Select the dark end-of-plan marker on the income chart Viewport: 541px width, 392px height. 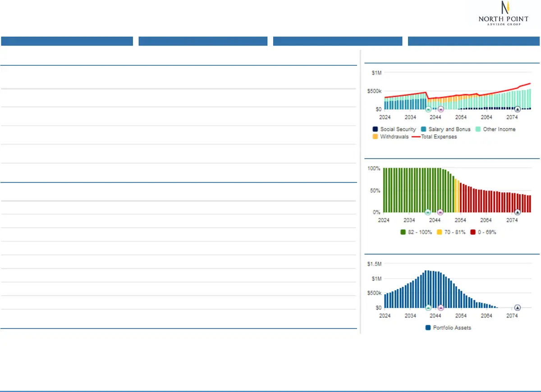tap(518, 108)
